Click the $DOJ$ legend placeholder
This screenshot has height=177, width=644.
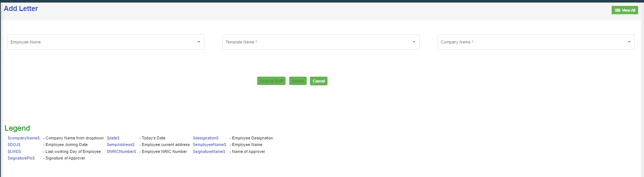[14, 145]
